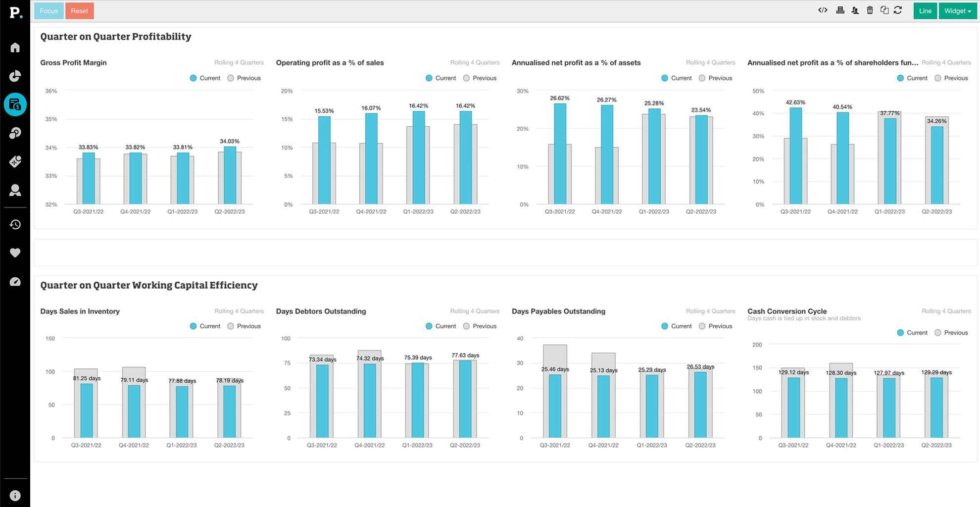
Task: Click the heart favorites sidebar icon
Action: point(15,253)
